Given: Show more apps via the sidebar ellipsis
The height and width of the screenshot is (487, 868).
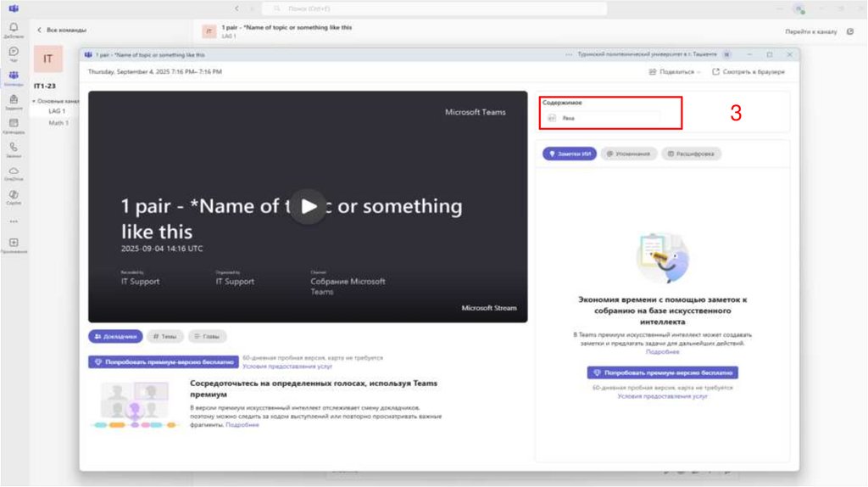Looking at the screenshot, I should coord(14,221).
